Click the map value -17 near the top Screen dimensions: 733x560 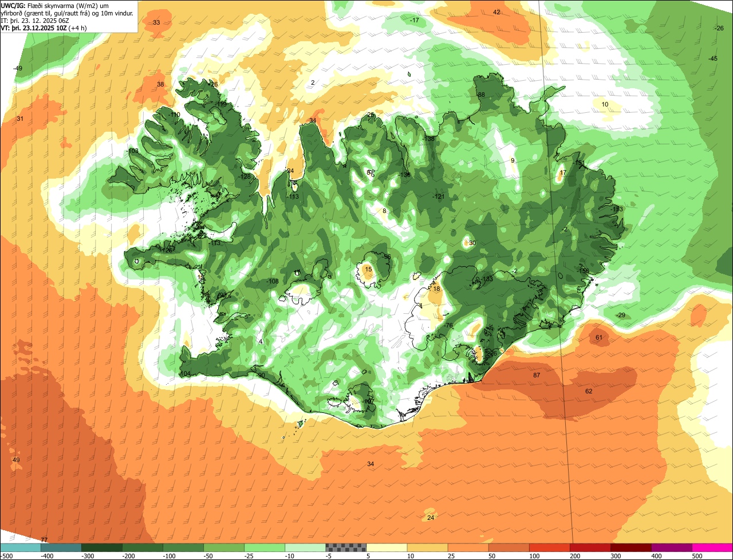coord(415,20)
